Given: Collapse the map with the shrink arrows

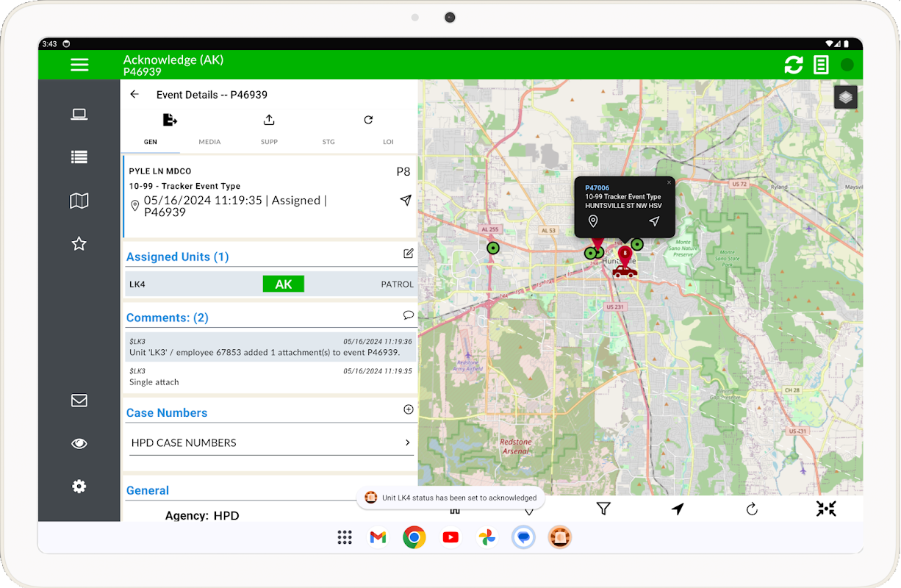Looking at the screenshot, I should pyautogui.click(x=826, y=509).
